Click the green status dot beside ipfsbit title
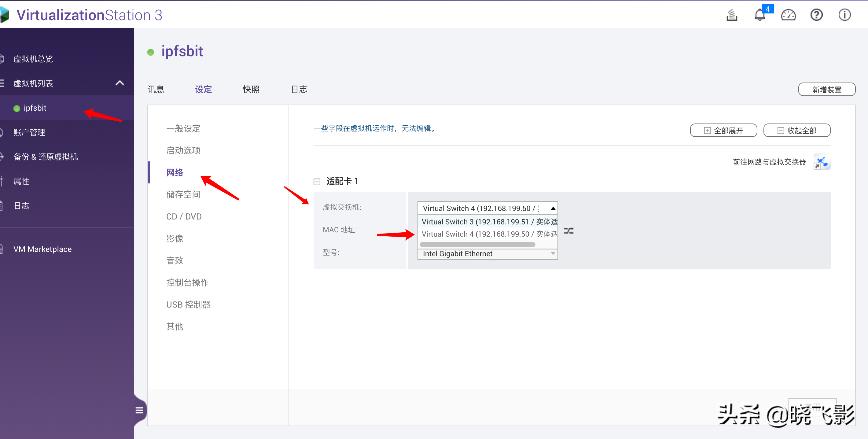The image size is (868, 439). (x=151, y=52)
